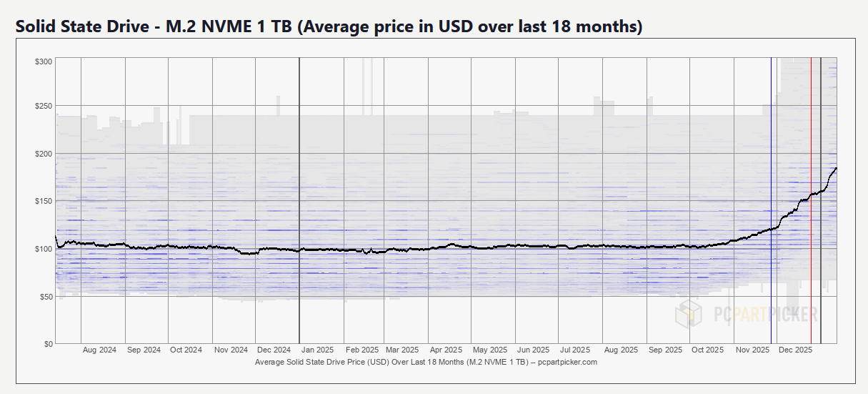The height and width of the screenshot is (394, 868).
Task: Select the $250 y-axis label
Action: 44,106
